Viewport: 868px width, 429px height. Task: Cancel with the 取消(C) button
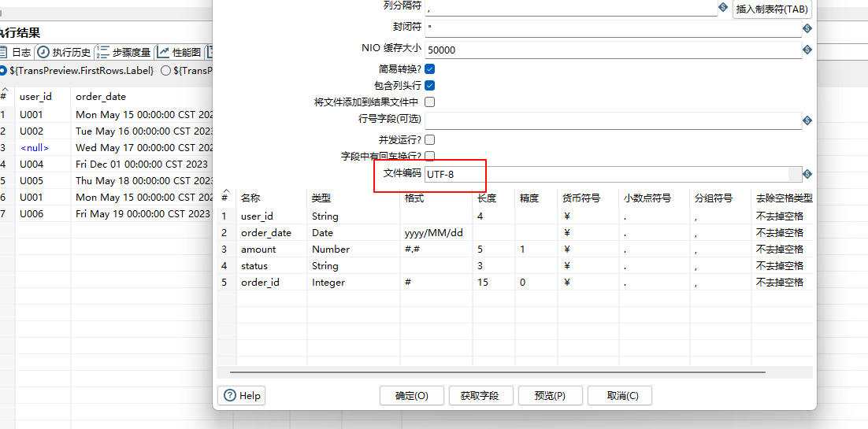pyautogui.click(x=619, y=396)
